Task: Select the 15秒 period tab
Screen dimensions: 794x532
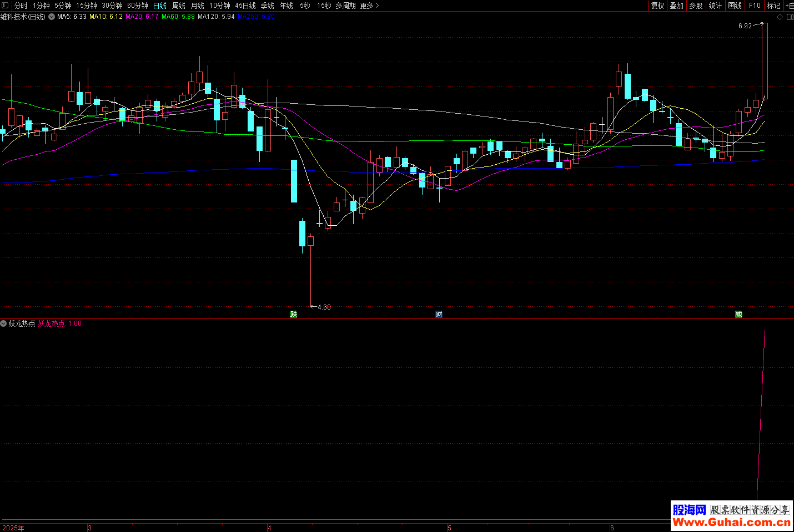Action: 324,6
